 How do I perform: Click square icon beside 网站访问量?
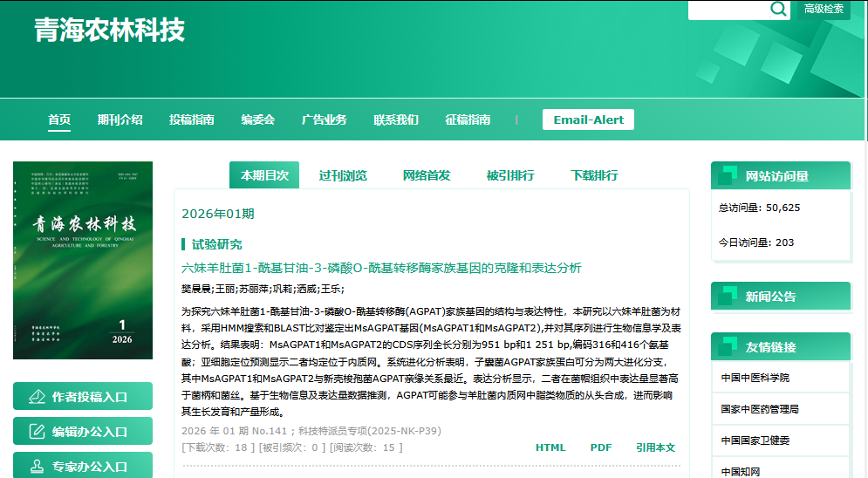(x=727, y=175)
